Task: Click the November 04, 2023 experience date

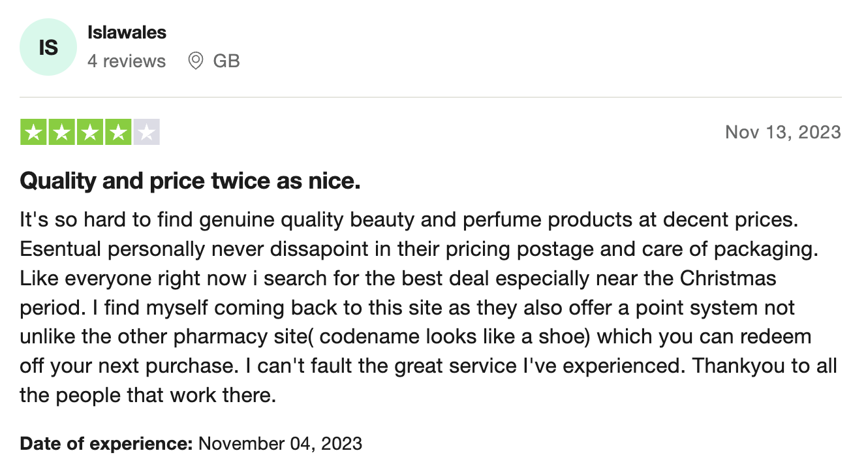Action: (x=280, y=444)
